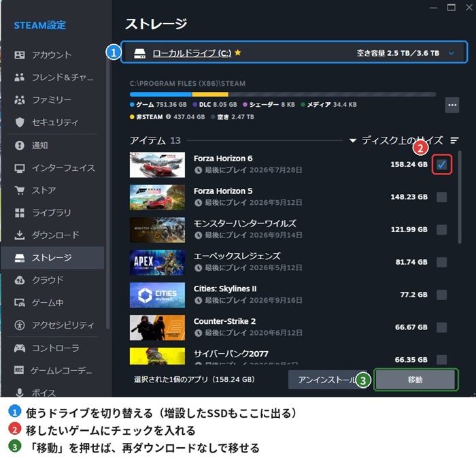Check the エーペックスレジェンズ checkbox

442,262
